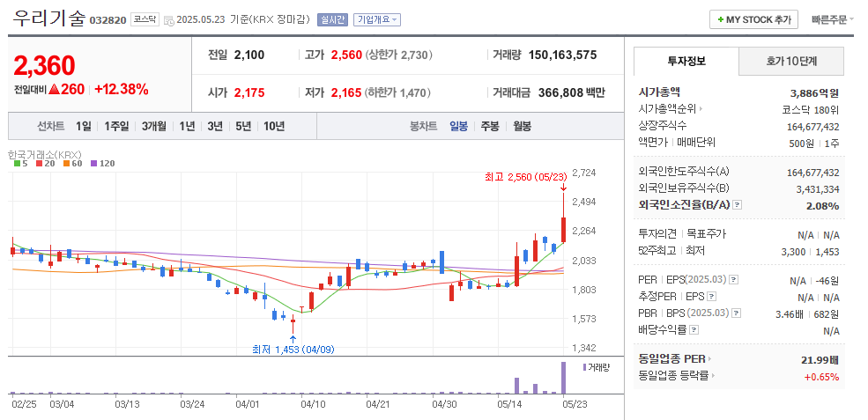Click the 고가 value 2,560
This screenshot has height=420, width=868.
pos(346,55)
